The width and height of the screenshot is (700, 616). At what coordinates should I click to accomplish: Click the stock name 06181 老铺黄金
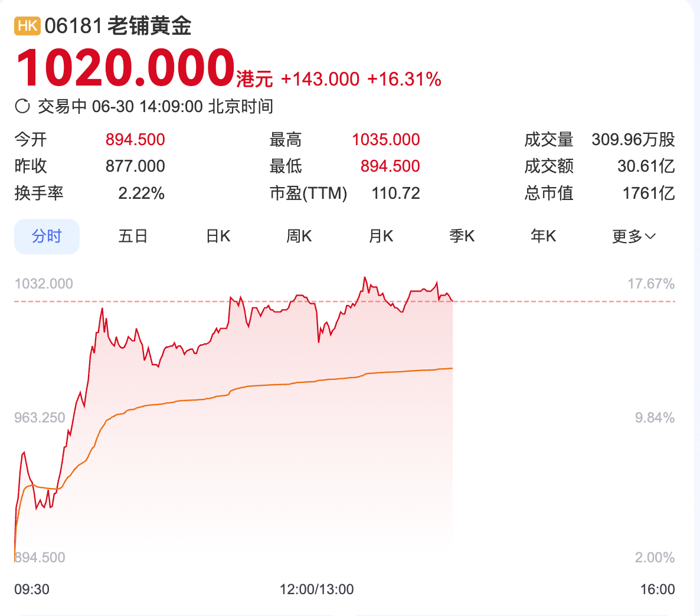[x=118, y=26]
